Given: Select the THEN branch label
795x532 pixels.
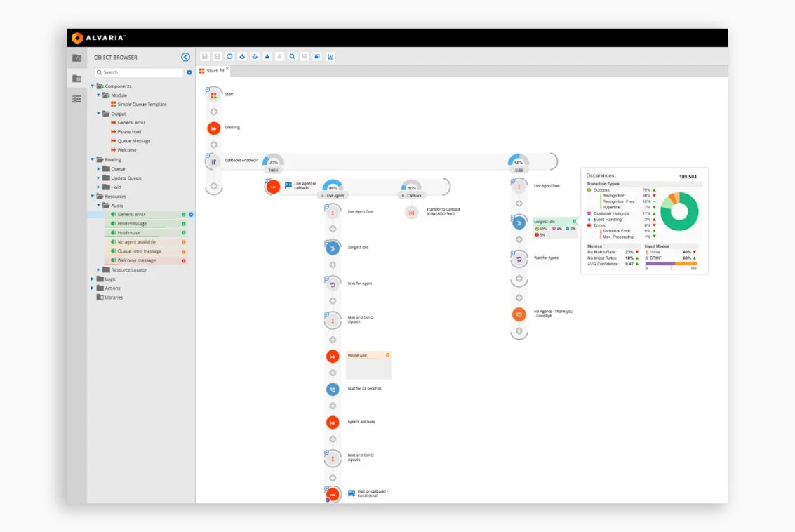Looking at the screenshot, I should point(273,171).
